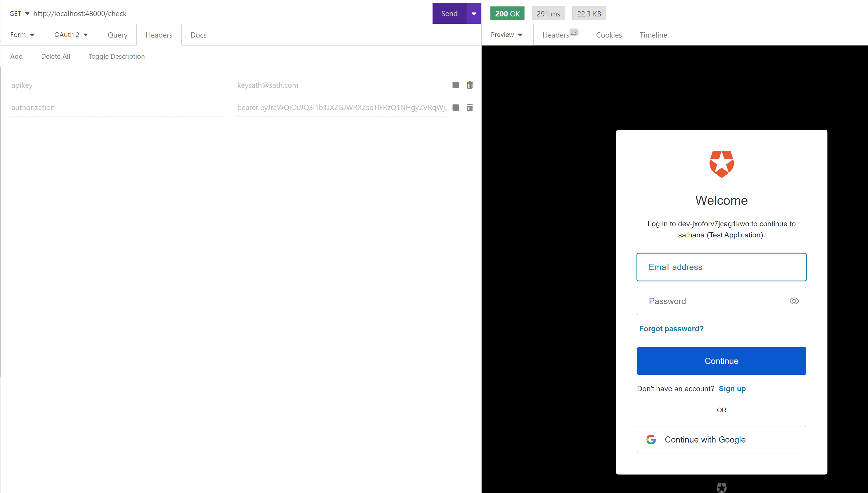Open the OAuth 2 auth dropdown
Viewport: 868px width, 493px height.
[x=71, y=35]
